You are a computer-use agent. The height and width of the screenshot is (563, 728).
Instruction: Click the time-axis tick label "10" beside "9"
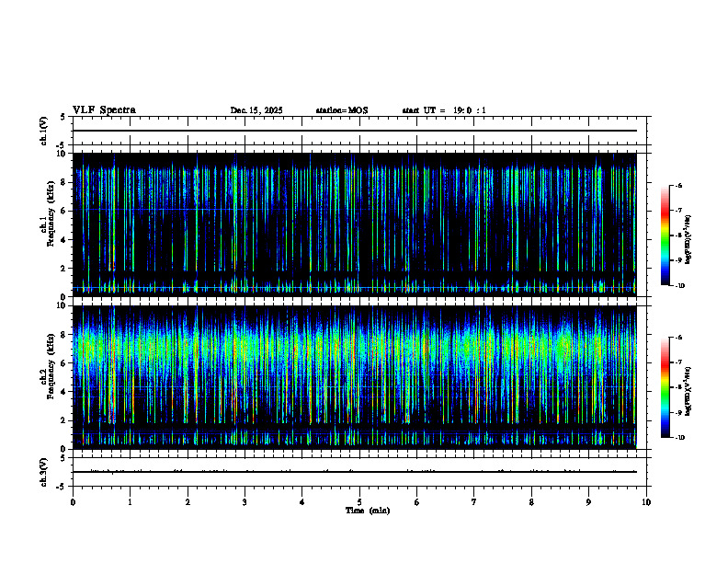tap(646, 502)
